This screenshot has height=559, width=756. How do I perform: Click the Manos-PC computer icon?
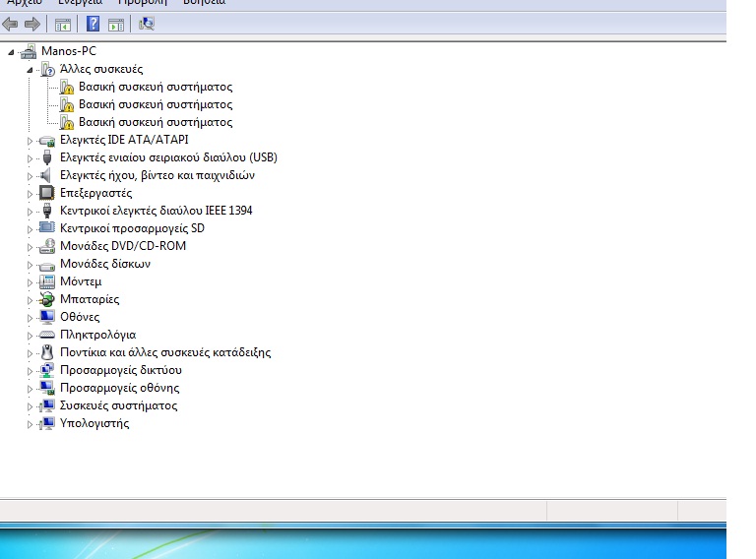coord(29,51)
